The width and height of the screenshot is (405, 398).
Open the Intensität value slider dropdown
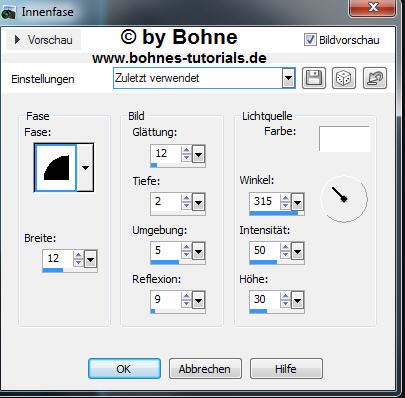(x=297, y=251)
